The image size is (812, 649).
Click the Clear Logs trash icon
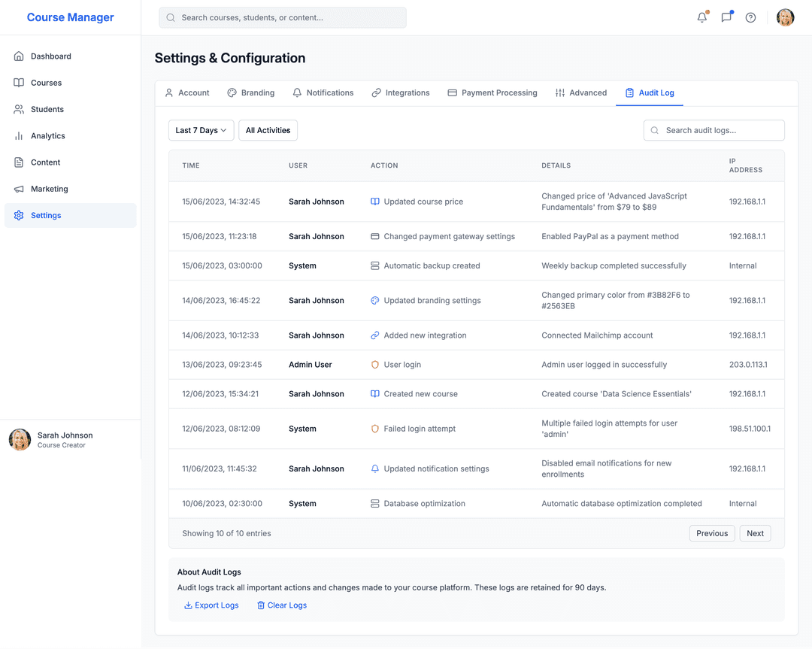point(261,605)
